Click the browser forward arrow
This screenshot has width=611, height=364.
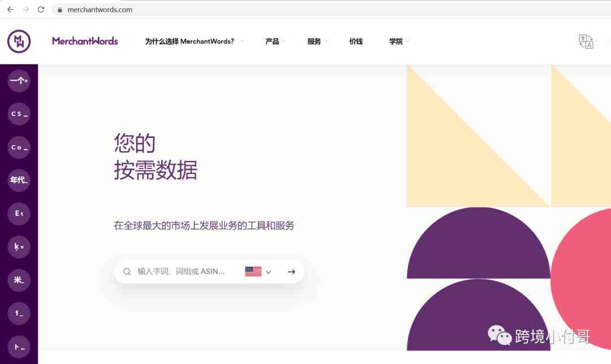(25, 10)
